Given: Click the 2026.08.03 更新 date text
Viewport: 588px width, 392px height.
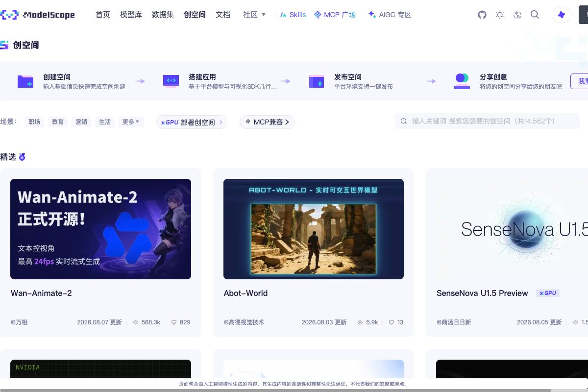Looking at the screenshot, I should pyautogui.click(x=324, y=322).
